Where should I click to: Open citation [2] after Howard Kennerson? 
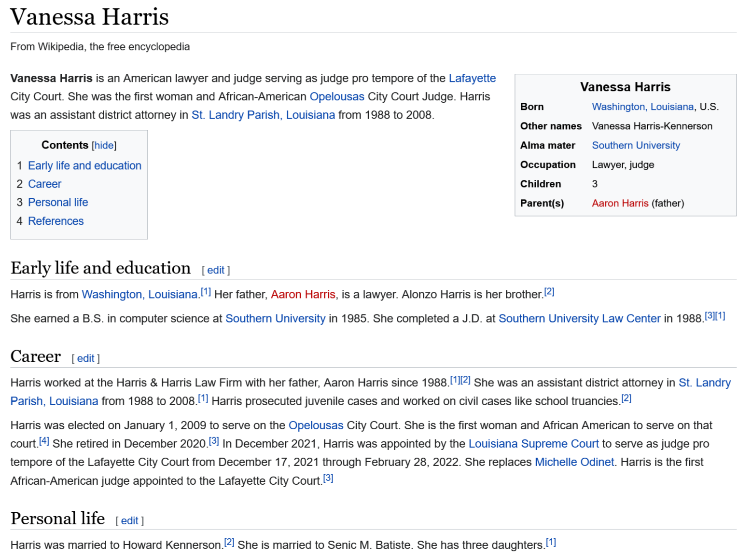coord(229,542)
